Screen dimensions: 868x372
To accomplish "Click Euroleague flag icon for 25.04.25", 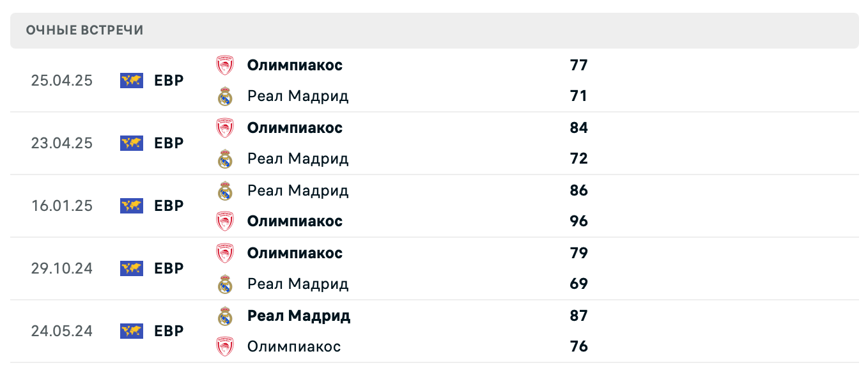I will click(132, 81).
